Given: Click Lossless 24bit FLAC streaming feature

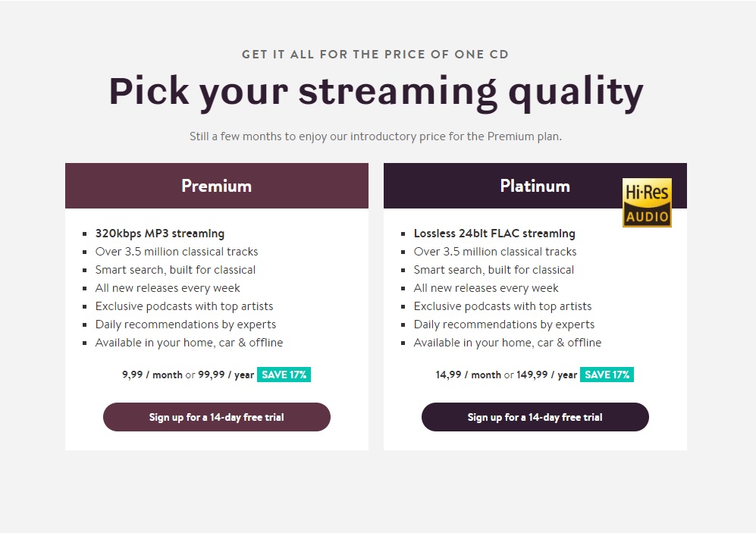Looking at the screenshot, I should click(x=494, y=234).
